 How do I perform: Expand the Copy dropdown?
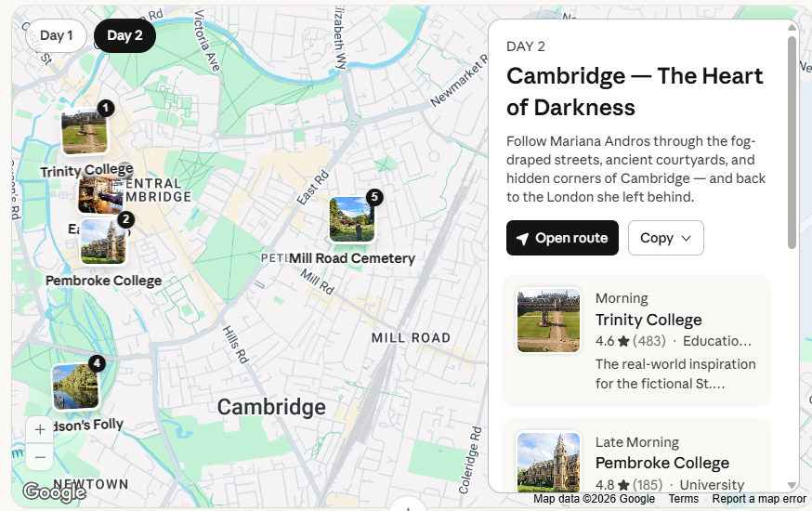coord(666,238)
